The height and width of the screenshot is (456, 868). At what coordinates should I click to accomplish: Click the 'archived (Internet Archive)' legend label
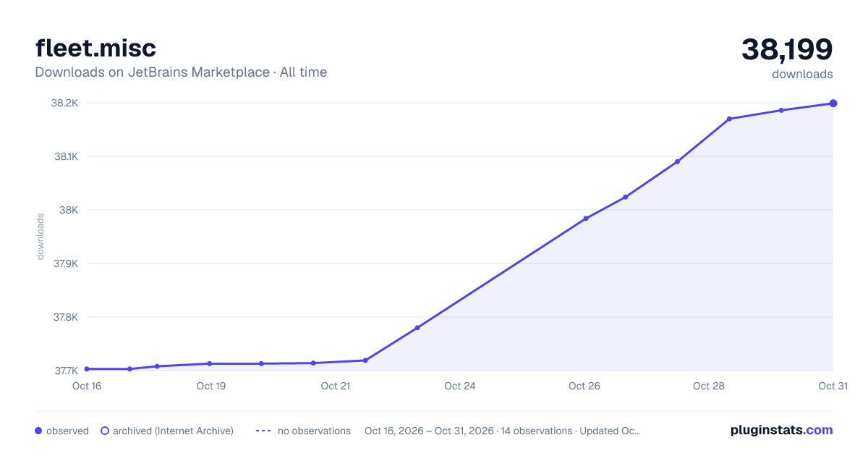click(173, 431)
